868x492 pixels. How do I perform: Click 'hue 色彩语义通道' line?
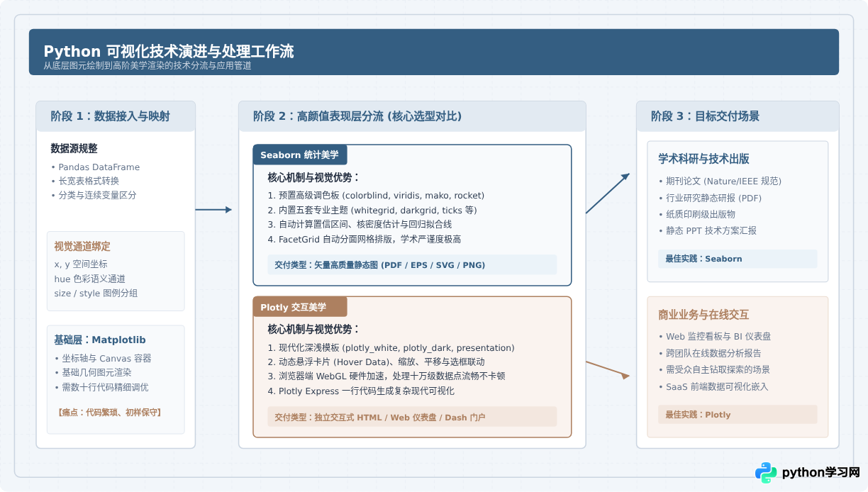(89, 279)
